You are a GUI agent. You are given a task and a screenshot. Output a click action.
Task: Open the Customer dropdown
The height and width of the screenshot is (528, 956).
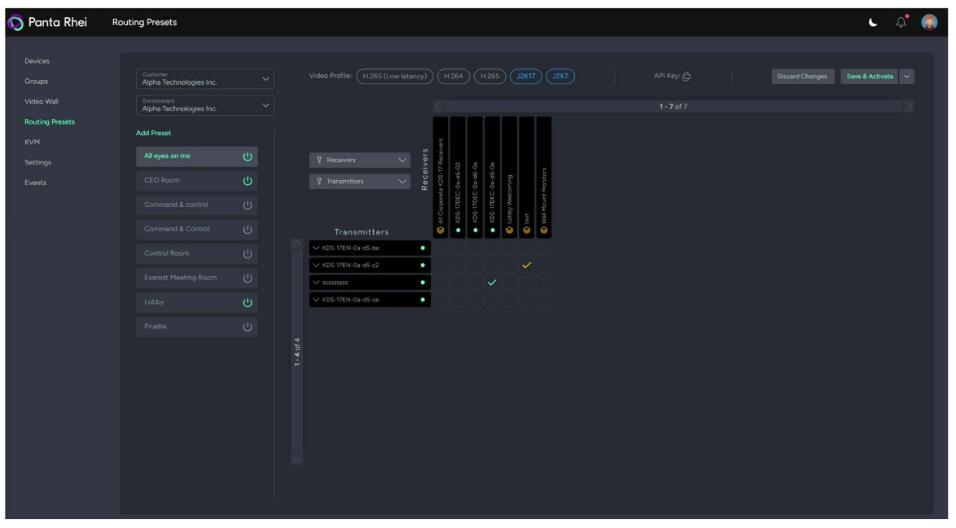(x=204, y=79)
